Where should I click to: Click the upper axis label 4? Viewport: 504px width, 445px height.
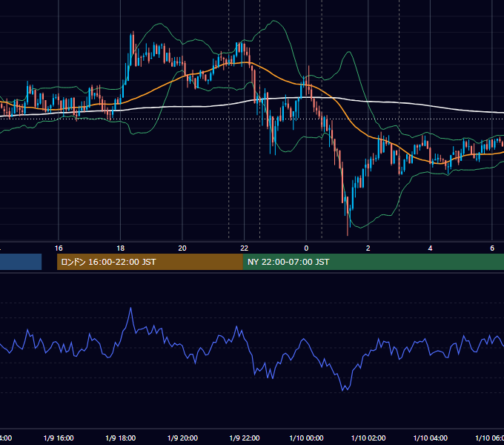coord(430,248)
